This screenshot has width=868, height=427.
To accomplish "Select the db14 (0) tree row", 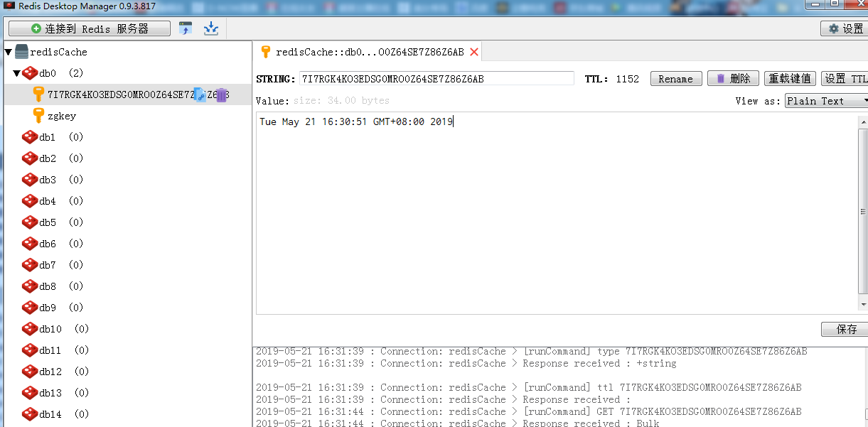I will [128, 414].
